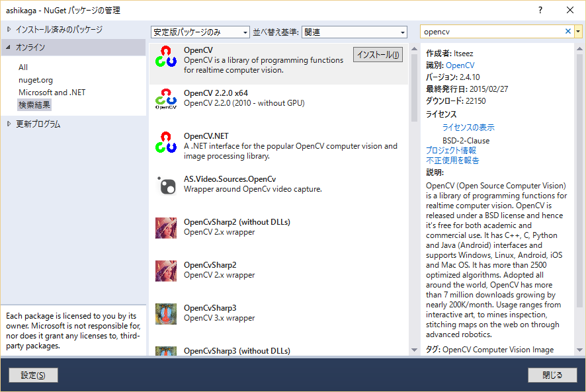Select OpenCvSharp3 (without DLLs) title
The height and width of the screenshot is (392, 586).
click(x=237, y=351)
